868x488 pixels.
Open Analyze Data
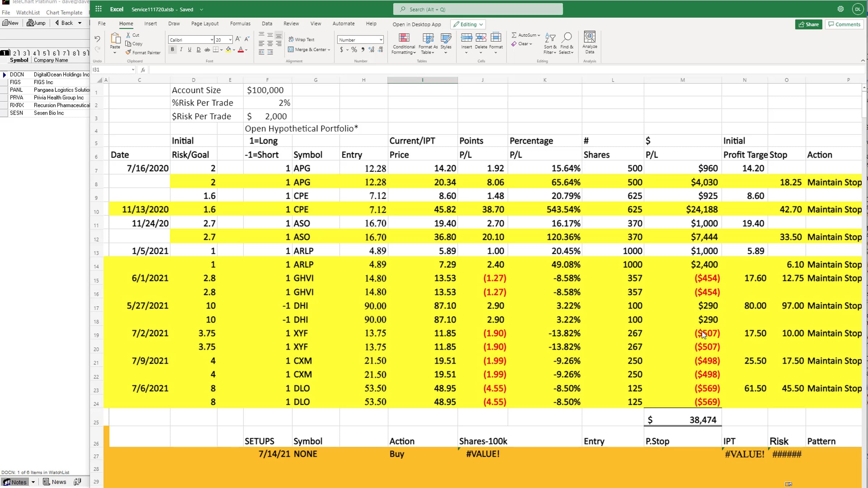[x=590, y=43]
